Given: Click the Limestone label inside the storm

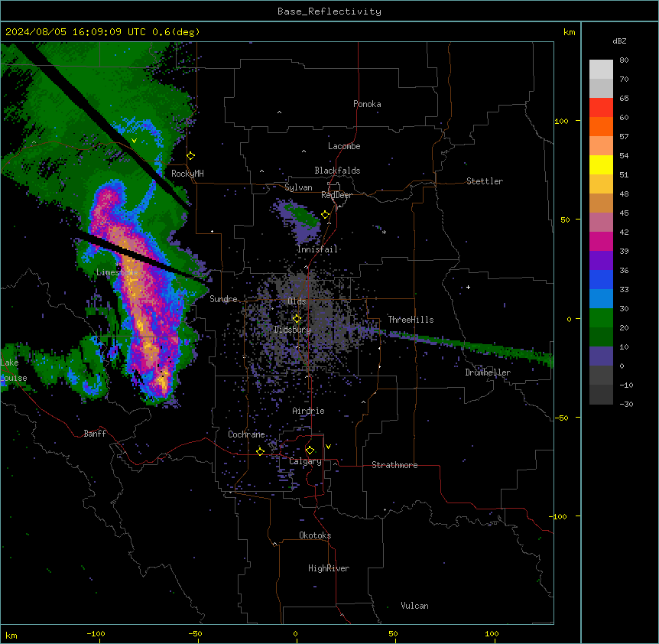Looking at the screenshot, I should pyautogui.click(x=117, y=272).
